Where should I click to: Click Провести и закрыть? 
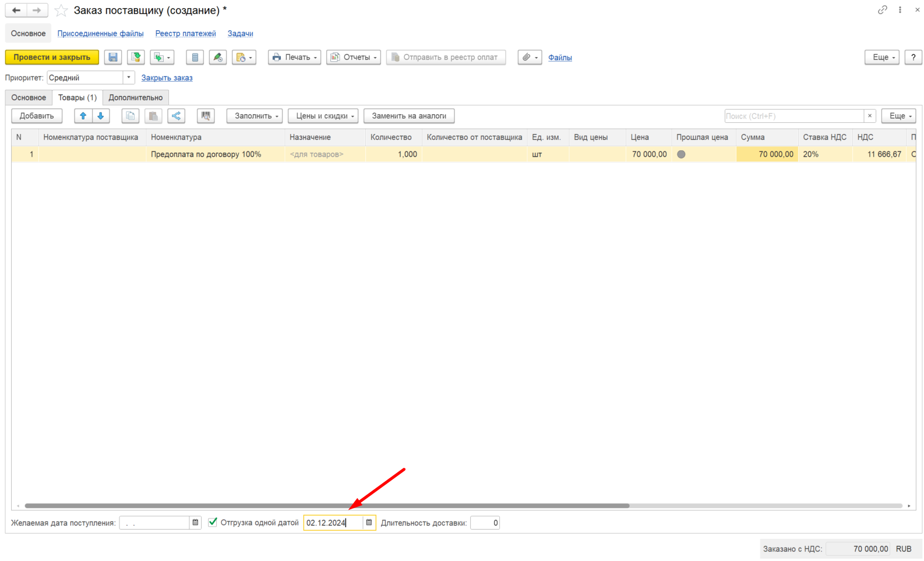tap(52, 57)
